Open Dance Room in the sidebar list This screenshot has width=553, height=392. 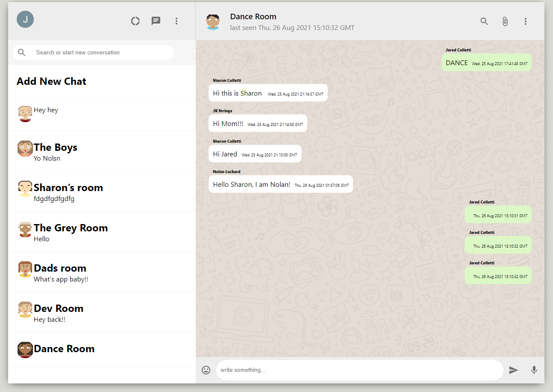click(102, 350)
